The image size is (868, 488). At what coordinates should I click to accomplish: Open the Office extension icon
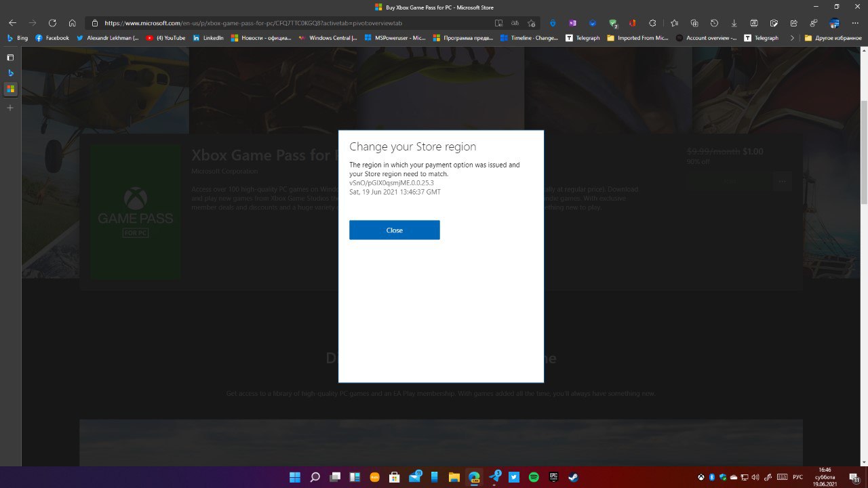633,22
